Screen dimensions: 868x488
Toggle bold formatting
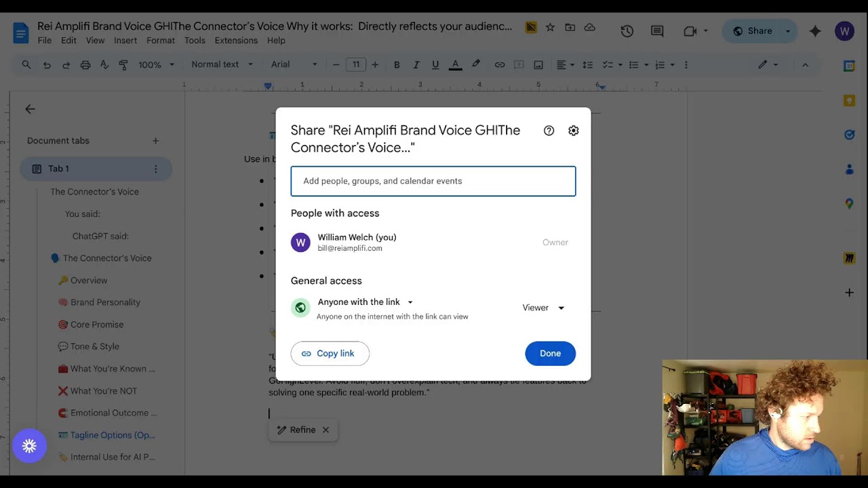coord(397,65)
